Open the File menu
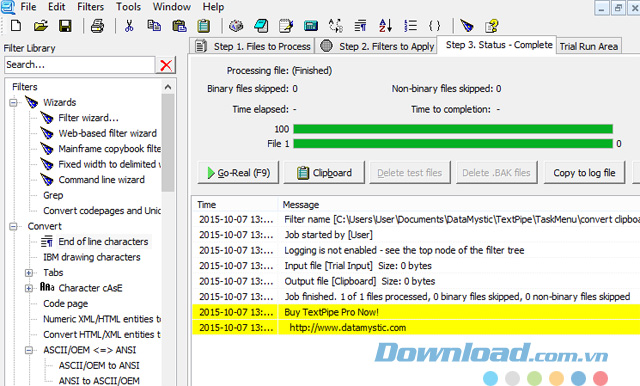Screen dimensions: 640x386 click(28, 7)
